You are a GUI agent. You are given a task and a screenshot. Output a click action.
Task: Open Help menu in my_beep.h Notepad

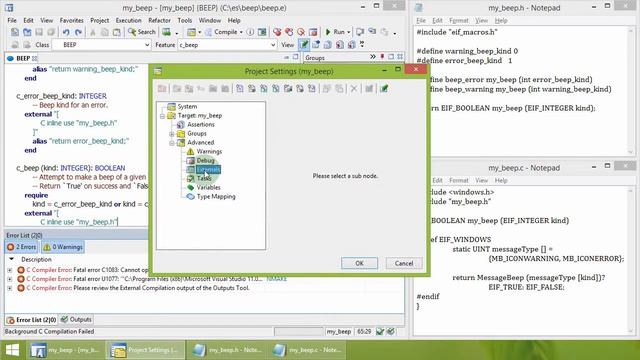pyautogui.click(x=501, y=20)
